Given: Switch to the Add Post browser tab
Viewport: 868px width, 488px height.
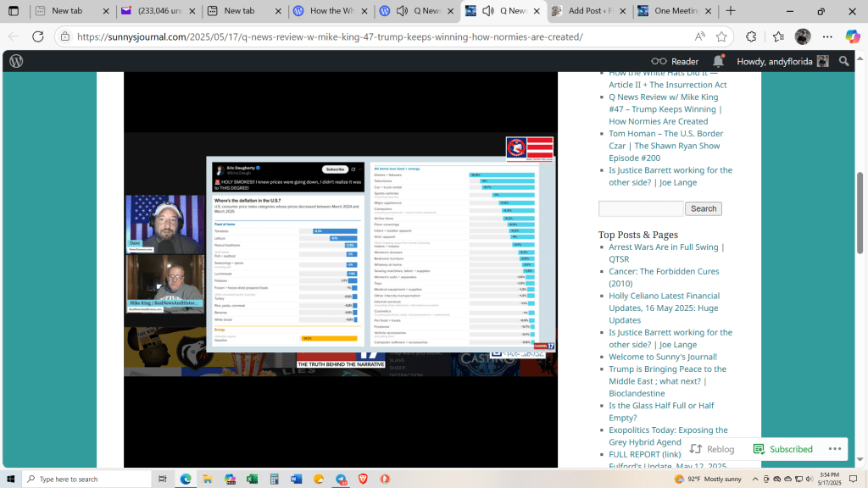Looking at the screenshot, I should 587,11.
